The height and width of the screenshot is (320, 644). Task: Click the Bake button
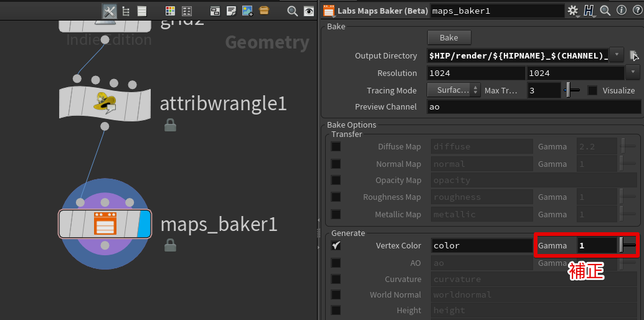click(449, 37)
